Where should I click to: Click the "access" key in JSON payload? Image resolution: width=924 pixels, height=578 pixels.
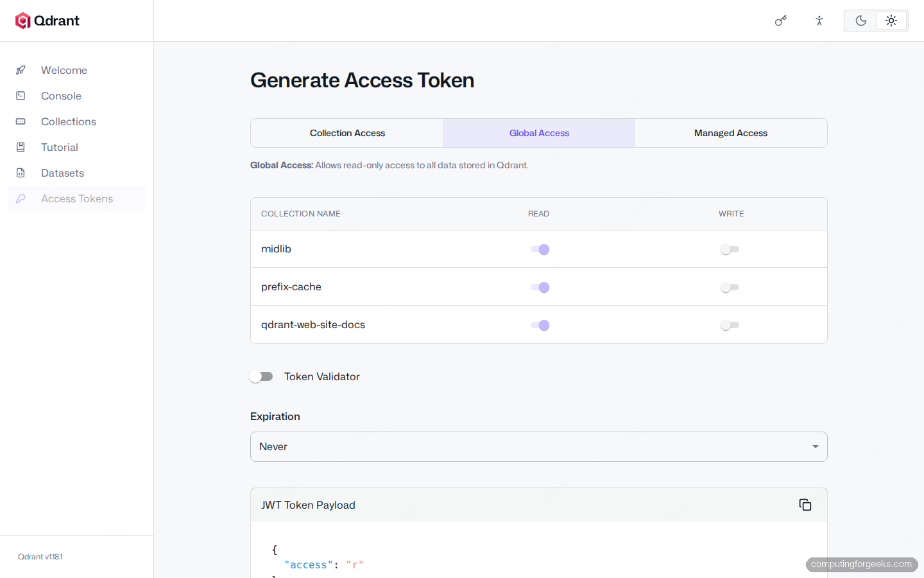pos(309,565)
